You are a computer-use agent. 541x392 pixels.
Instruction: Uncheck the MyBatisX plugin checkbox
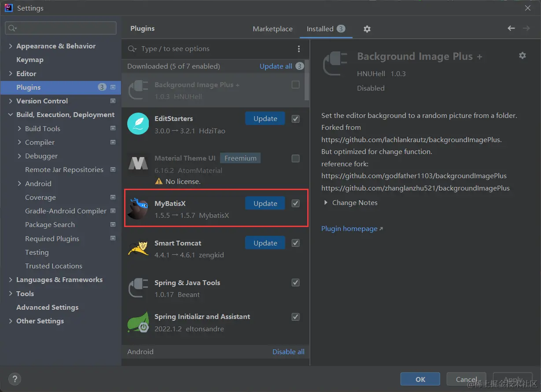296,203
